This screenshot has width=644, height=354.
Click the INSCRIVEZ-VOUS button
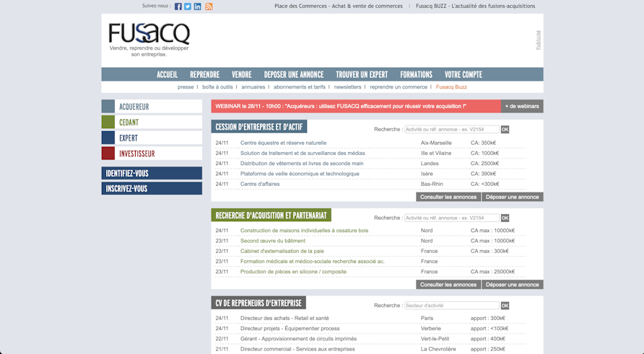click(x=152, y=188)
